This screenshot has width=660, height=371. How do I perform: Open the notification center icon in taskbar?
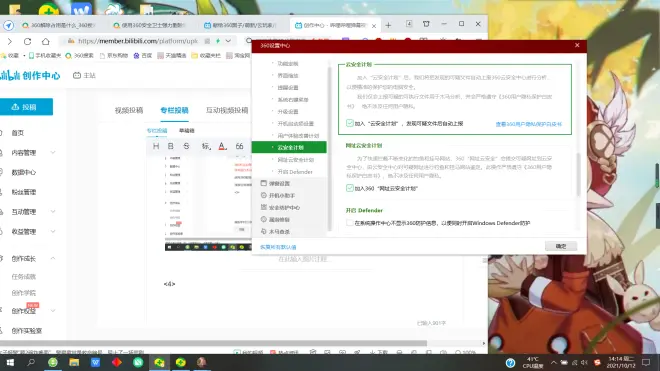point(646,363)
